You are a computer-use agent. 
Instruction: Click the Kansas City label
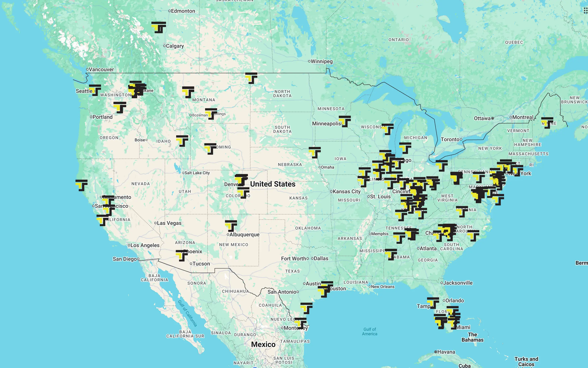click(x=346, y=192)
